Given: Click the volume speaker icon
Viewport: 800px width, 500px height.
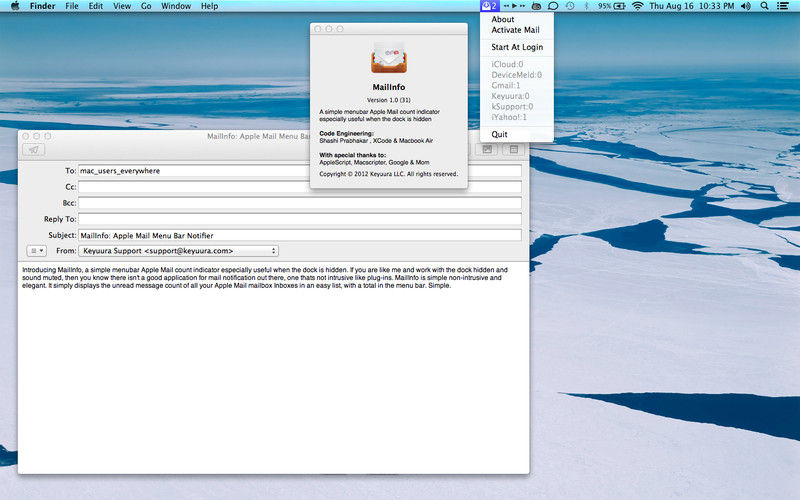Looking at the screenshot, I should 746,6.
